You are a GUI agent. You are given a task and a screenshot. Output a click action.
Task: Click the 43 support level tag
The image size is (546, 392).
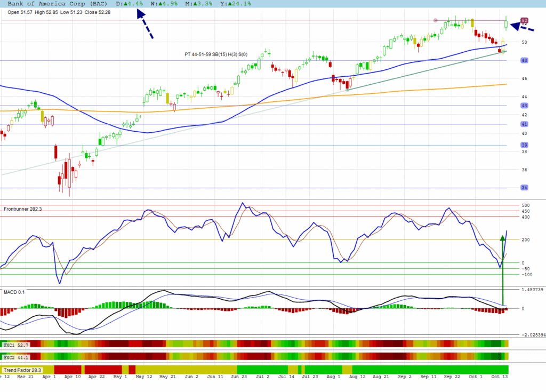pyautogui.click(x=524, y=106)
